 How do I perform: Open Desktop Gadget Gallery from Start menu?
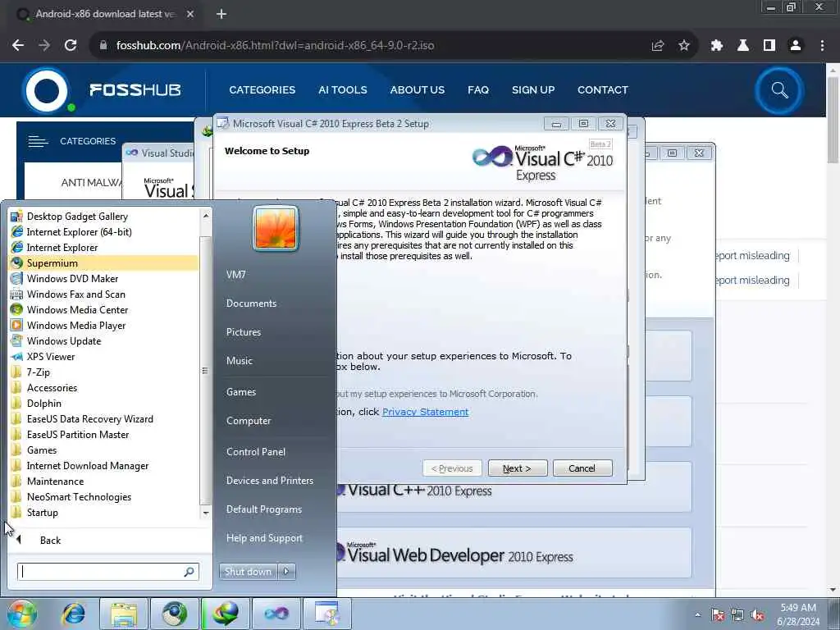click(x=78, y=217)
